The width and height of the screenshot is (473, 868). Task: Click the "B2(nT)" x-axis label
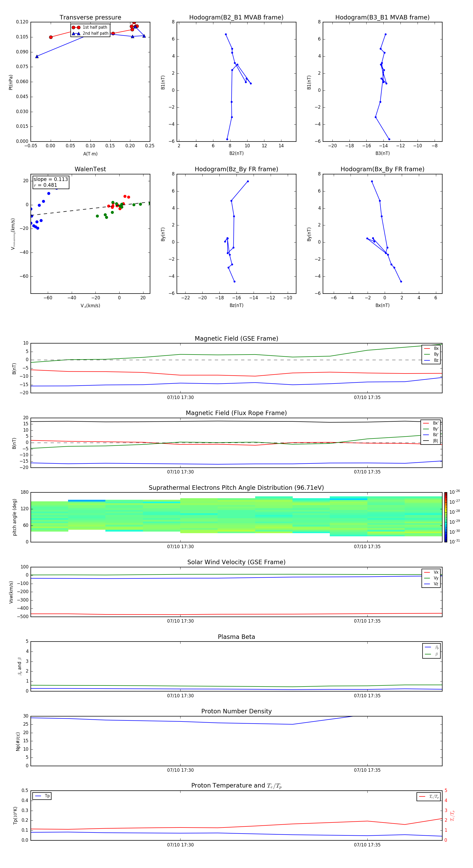(x=236, y=153)
